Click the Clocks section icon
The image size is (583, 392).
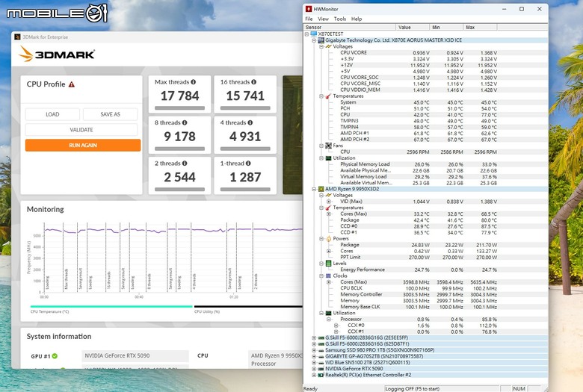pyautogui.click(x=328, y=276)
